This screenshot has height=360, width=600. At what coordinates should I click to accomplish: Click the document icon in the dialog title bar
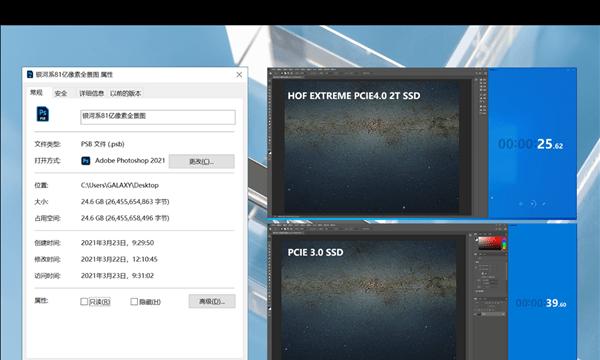[30, 74]
